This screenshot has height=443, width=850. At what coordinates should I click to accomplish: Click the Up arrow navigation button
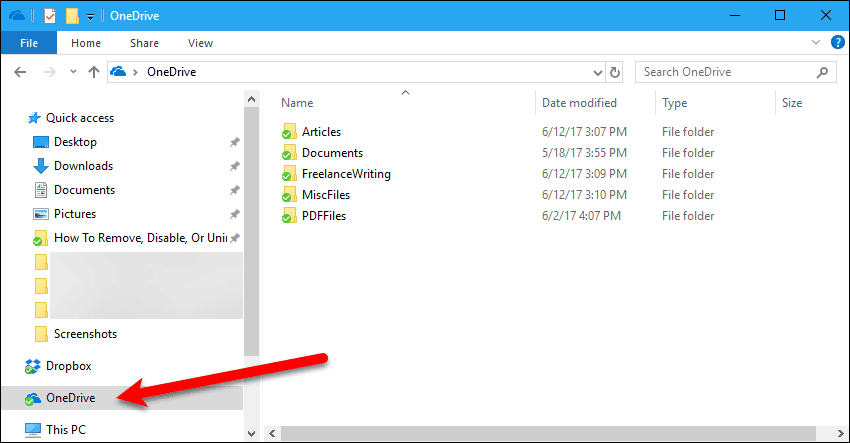[93, 72]
